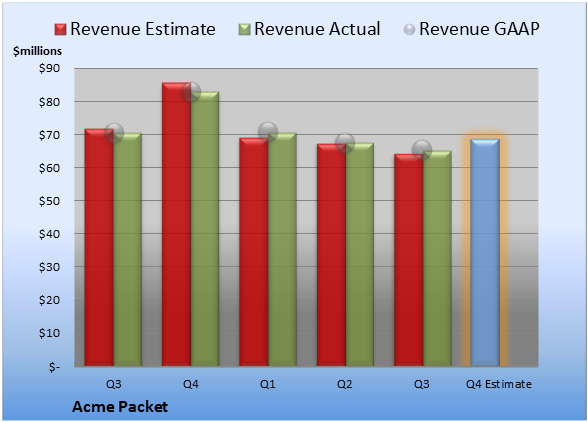Click the 'Q2' x-axis label
Screen dimensions: 588x422
(345, 384)
